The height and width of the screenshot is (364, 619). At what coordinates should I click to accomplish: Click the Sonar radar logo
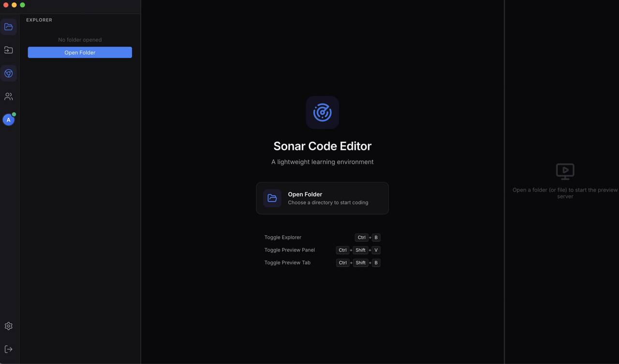[322, 113]
